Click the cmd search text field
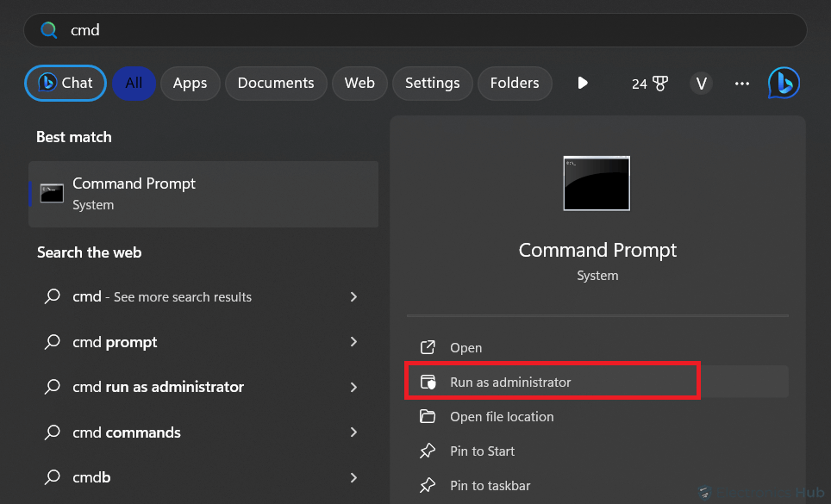 [415, 30]
